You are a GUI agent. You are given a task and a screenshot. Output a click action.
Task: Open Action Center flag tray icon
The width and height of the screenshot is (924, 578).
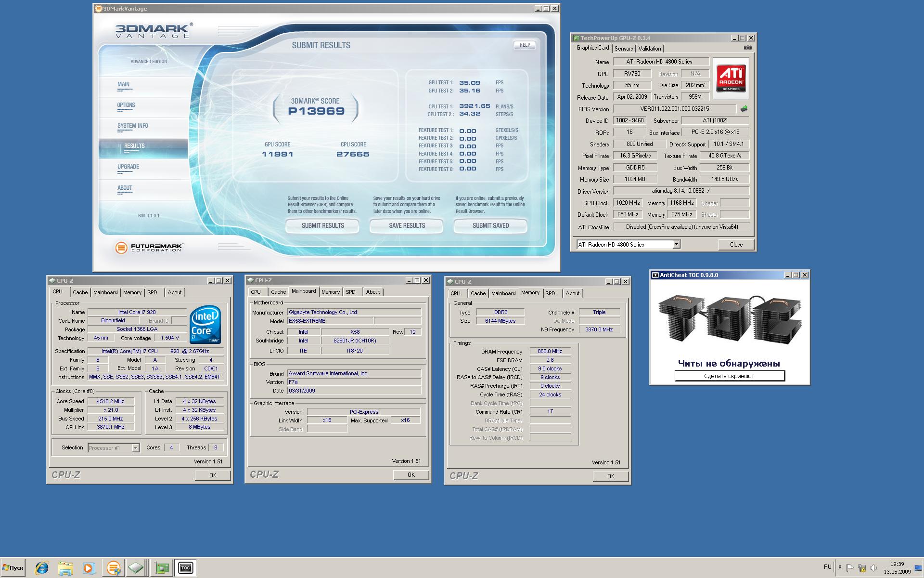[850, 567]
